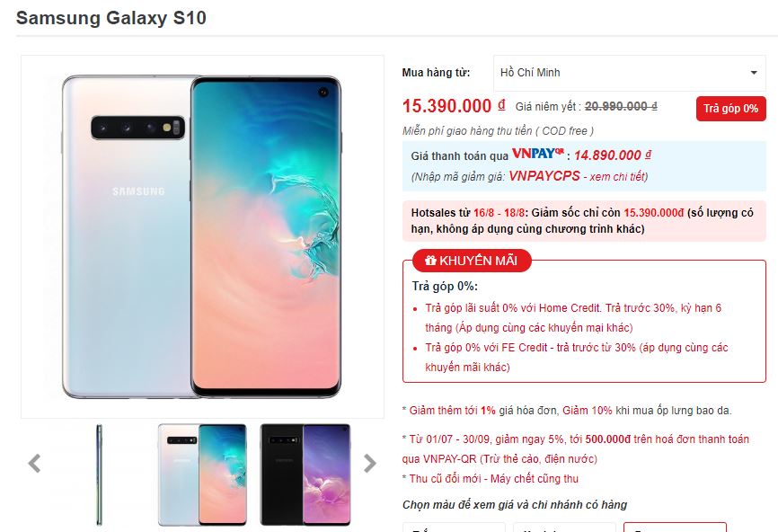Open the Home Credit 0% installment offer

pos(573,317)
